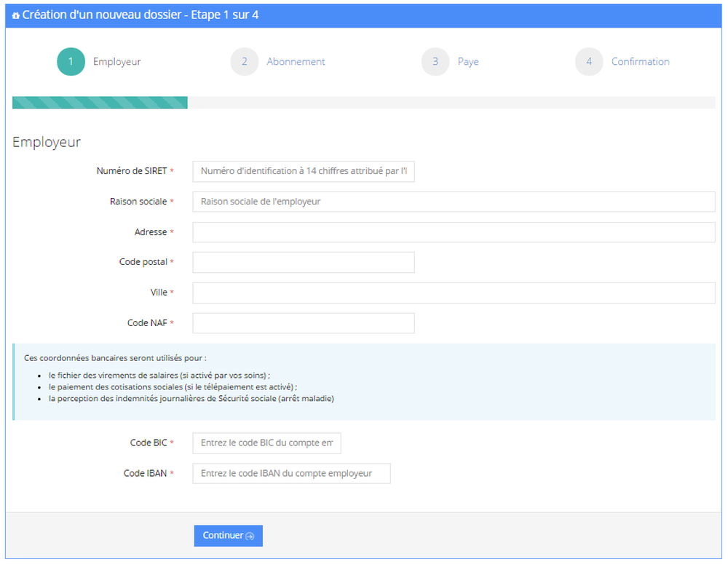Jump to the Confirmation step
728x567 pixels.
(640, 62)
